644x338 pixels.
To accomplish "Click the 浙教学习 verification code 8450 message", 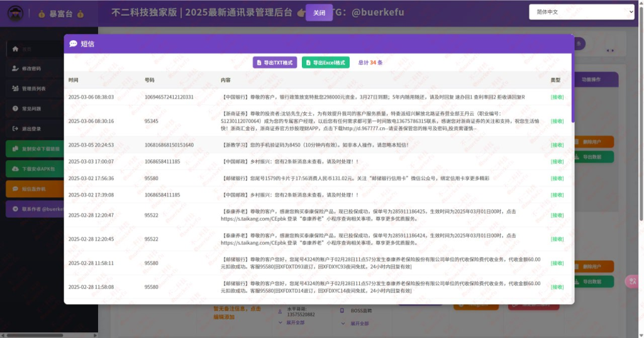I will [x=315, y=144].
